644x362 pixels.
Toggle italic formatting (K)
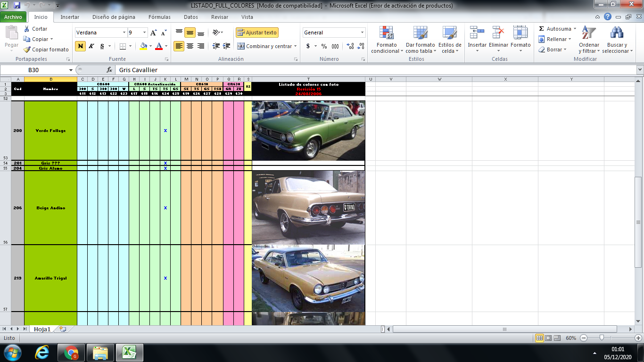coord(91,46)
